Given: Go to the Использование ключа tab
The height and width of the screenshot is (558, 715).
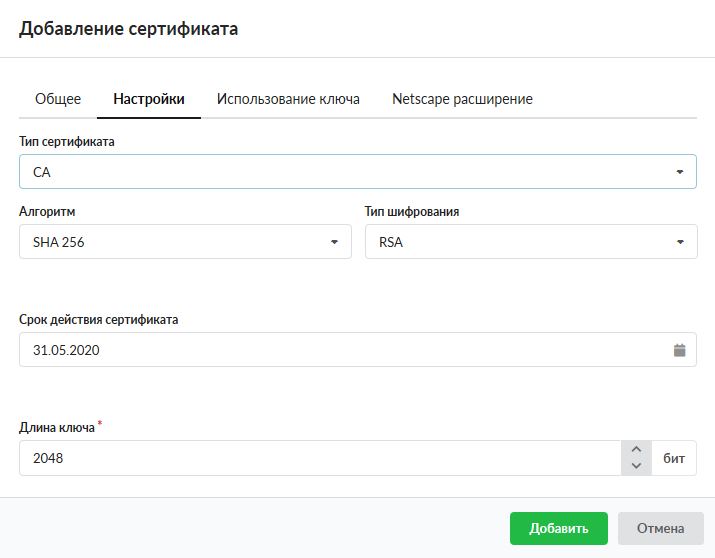Looking at the screenshot, I should tap(288, 99).
